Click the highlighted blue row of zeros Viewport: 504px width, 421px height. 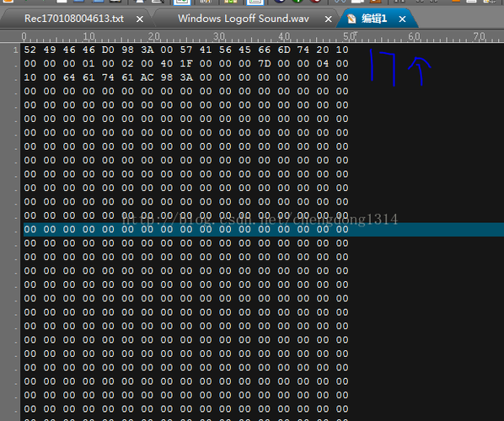point(264,230)
